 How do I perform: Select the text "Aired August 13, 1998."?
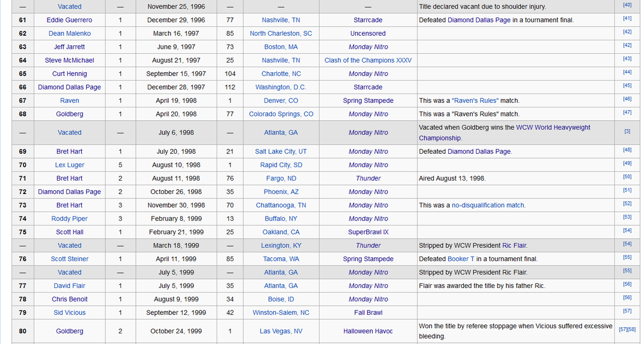click(452, 178)
